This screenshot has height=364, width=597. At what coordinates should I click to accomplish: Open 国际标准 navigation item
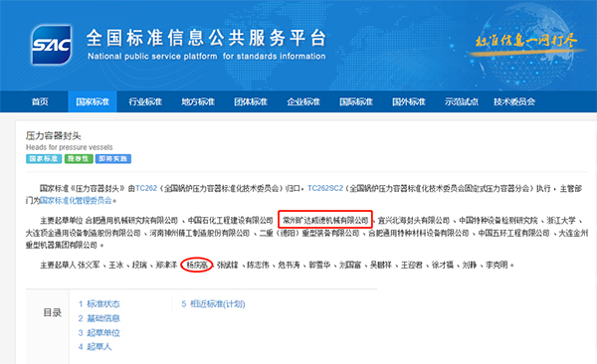coord(356,101)
